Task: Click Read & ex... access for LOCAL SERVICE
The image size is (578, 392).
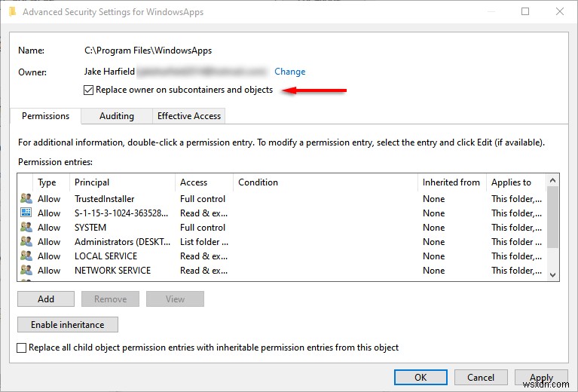Action: 204,256
